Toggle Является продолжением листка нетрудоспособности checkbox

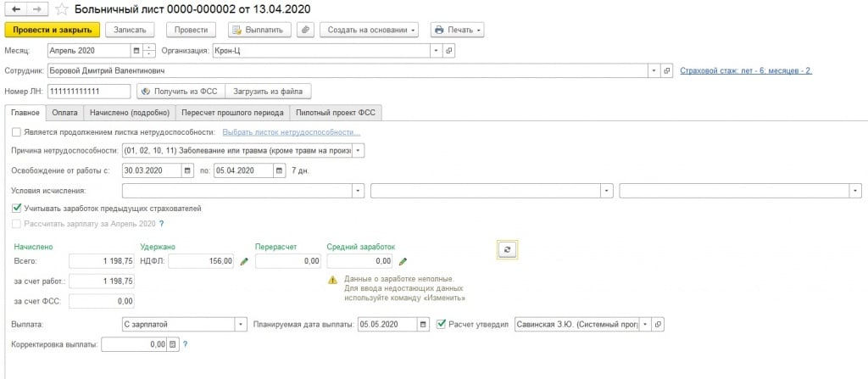[x=16, y=132]
